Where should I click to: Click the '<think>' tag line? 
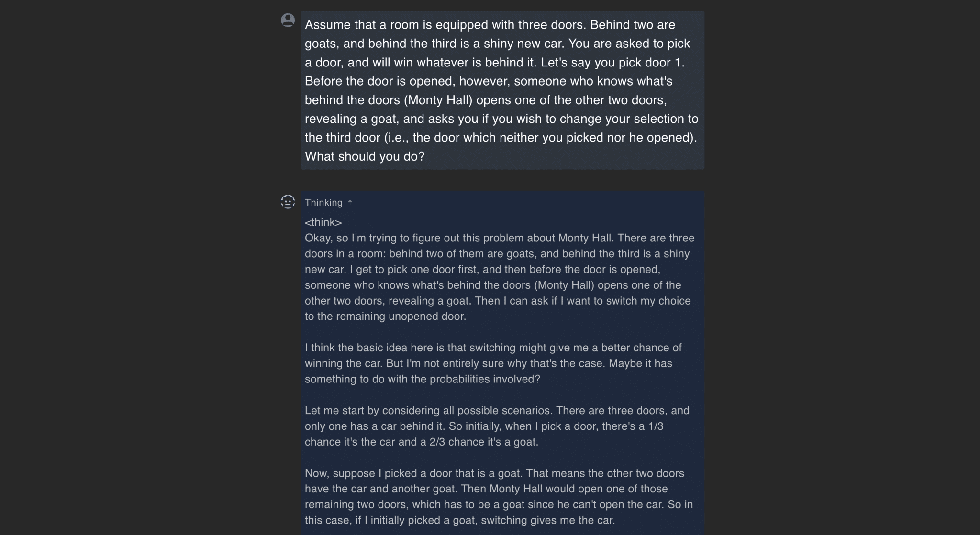323,222
